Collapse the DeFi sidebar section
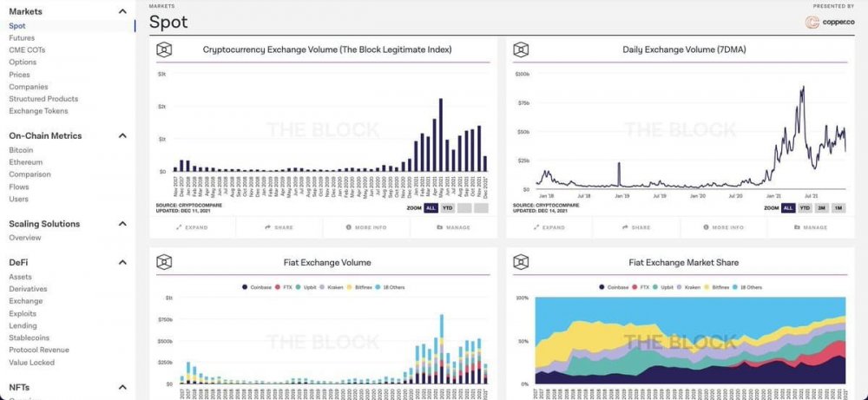 coord(122,263)
